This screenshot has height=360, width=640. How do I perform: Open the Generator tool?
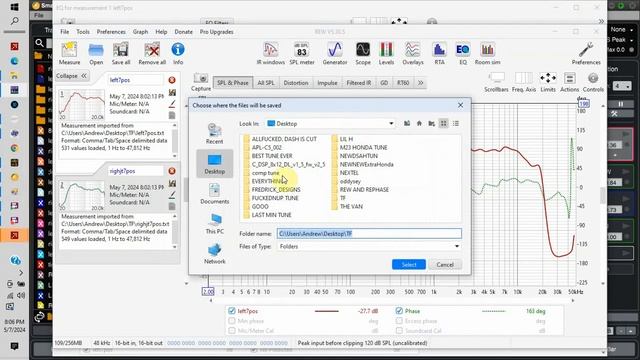tap(335, 53)
